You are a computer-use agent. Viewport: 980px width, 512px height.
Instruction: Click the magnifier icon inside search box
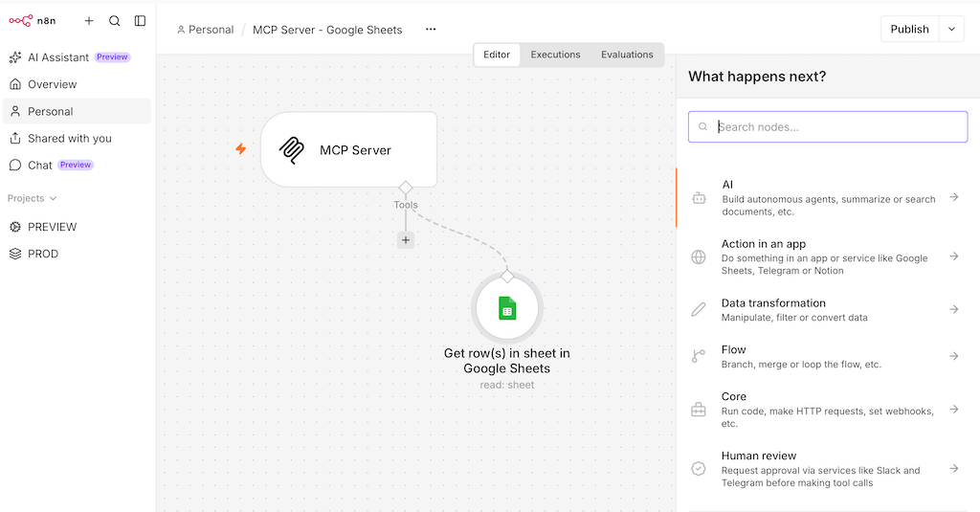[703, 127]
